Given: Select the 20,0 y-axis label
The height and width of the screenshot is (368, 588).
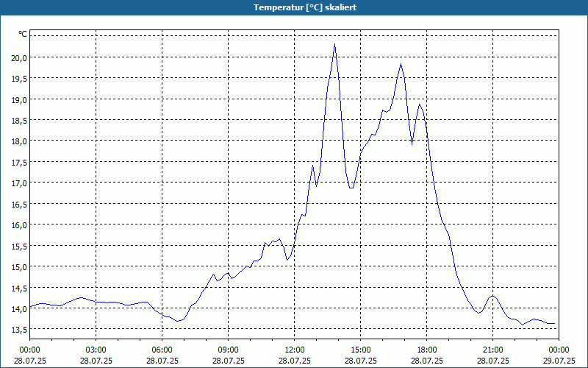Looking at the screenshot, I should click(x=21, y=57).
